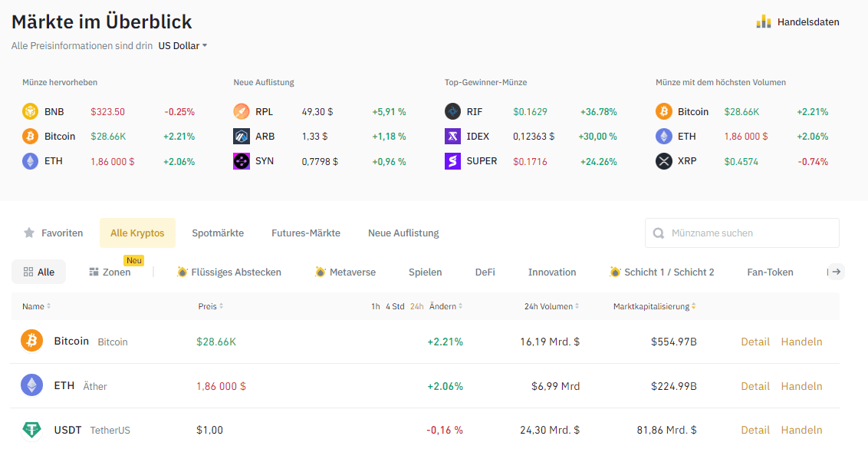Click ETH icon in Münze hervorheben list
The height and width of the screenshot is (449, 868).
(x=30, y=161)
